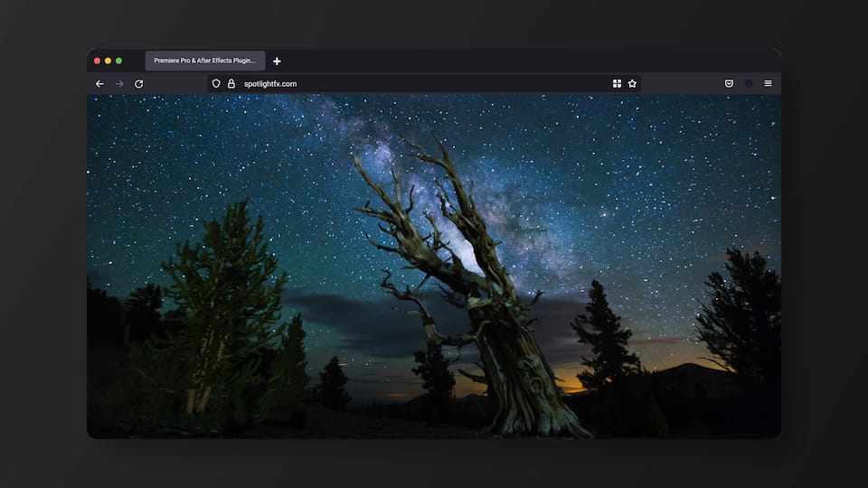Screen dimensions: 868x488
Task: Open the tracking protection shield icon
Action: (x=216, y=83)
